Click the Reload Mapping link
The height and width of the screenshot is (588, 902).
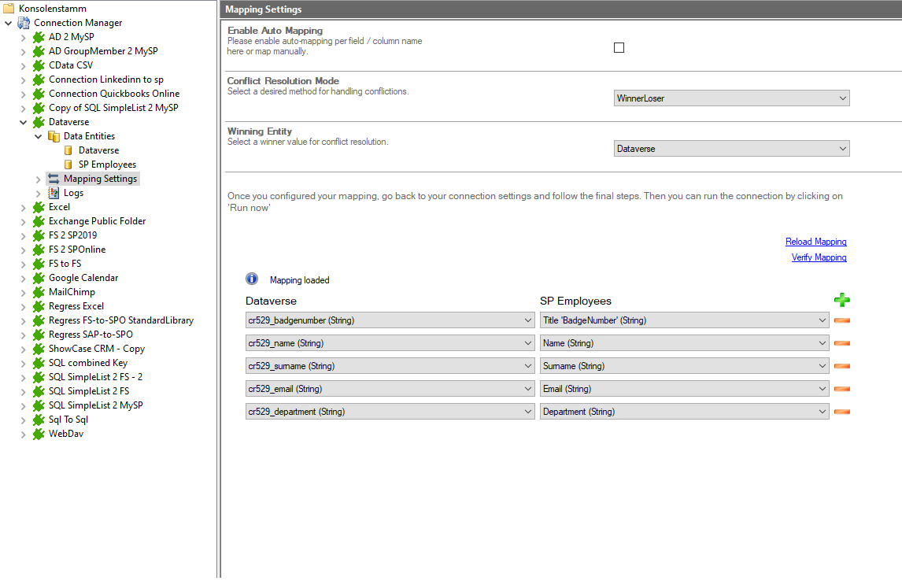click(x=815, y=242)
